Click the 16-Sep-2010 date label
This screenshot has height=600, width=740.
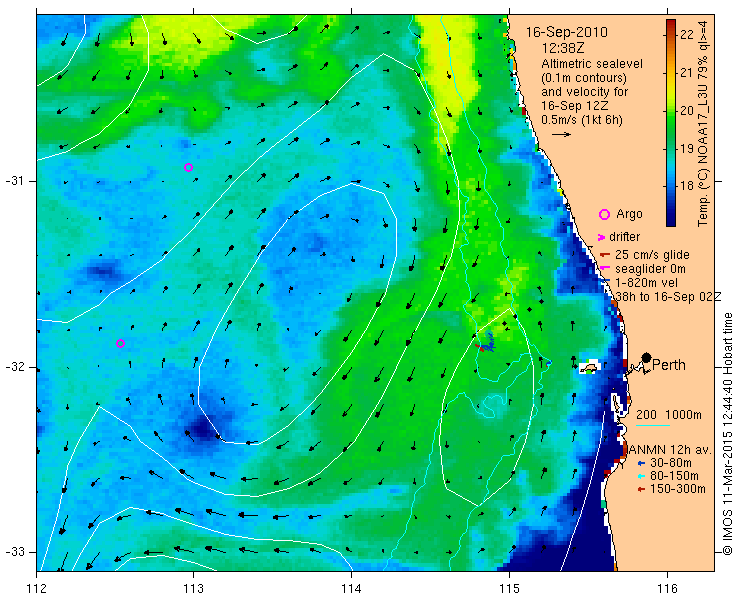(567, 33)
